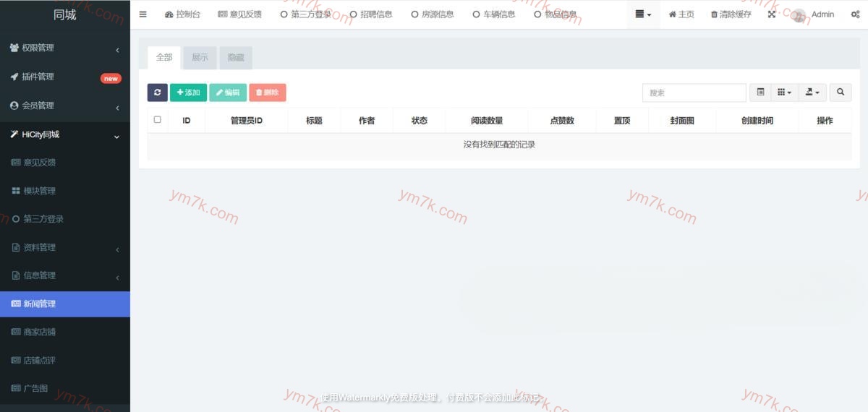This screenshot has width=868, height=412.
Task: Click into the 搜索 input field
Action: pyautogui.click(x=694, y=93)
